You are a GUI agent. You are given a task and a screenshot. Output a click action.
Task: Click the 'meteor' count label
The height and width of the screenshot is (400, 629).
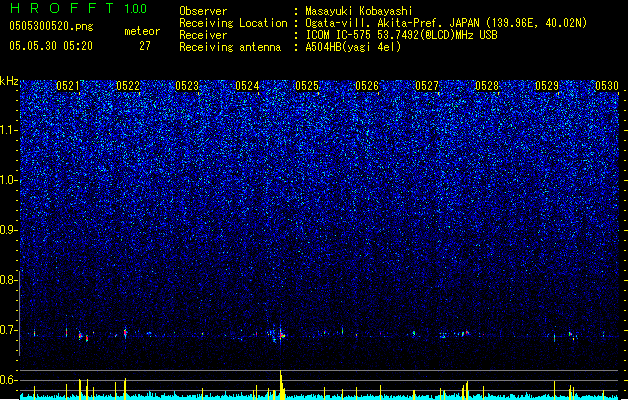[x=142, y=31]
